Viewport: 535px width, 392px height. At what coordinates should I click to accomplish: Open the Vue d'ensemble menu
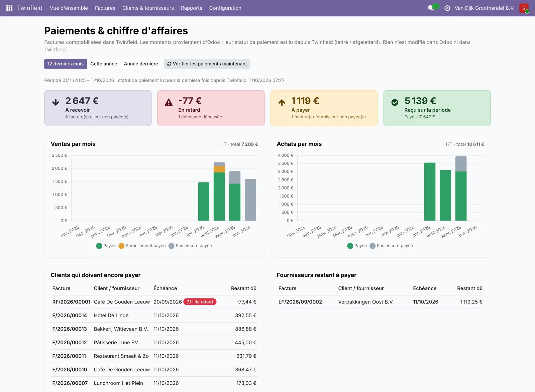click(69, 8)
